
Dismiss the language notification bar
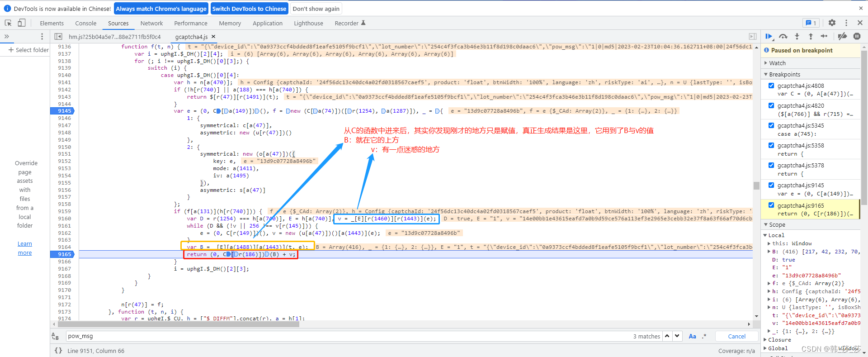coord(861,8)
